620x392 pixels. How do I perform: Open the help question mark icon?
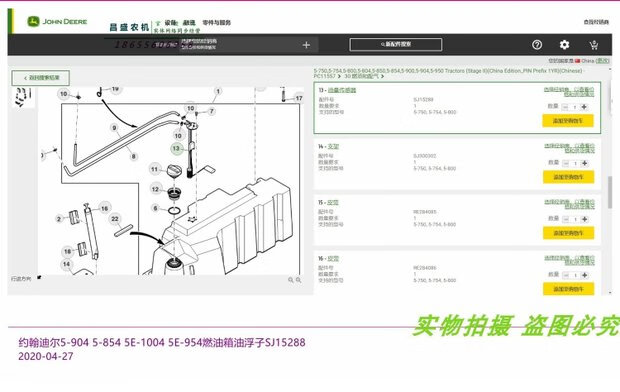click(537, 45)
